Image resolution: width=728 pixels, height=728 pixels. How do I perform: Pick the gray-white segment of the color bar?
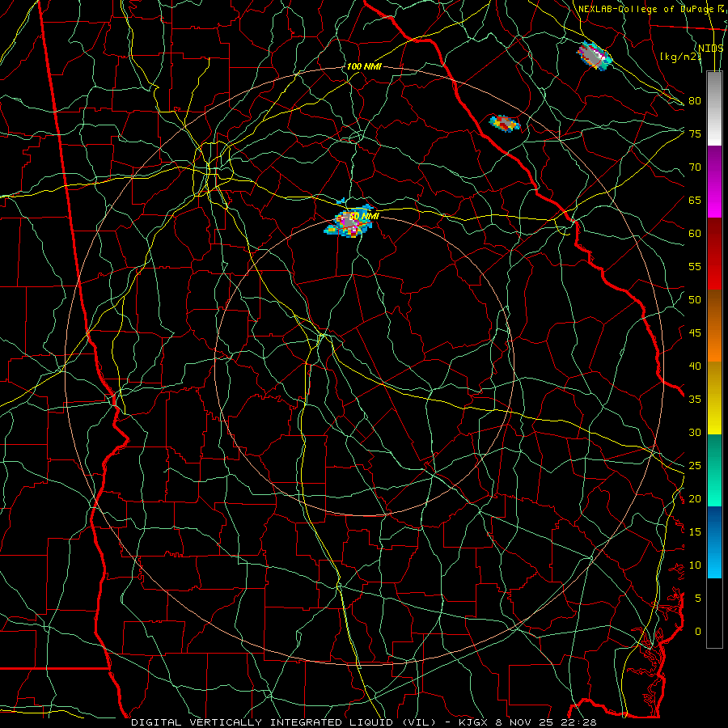tap(714, 108)
